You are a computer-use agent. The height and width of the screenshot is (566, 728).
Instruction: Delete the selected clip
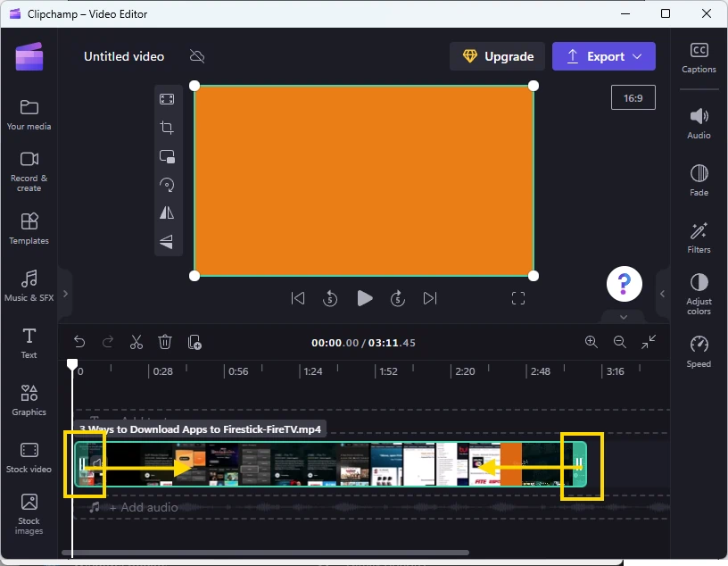click(x=165, y=343)
